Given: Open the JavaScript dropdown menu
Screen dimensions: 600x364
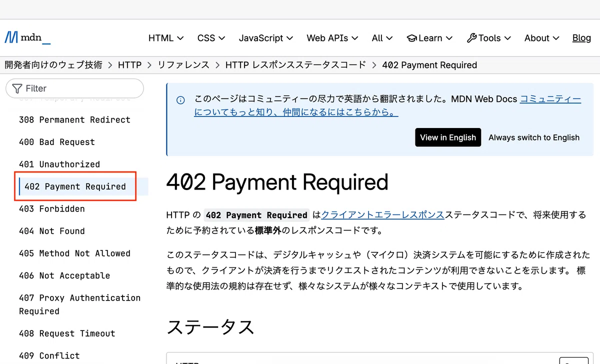Looking at the screenshot, I should pos(266,38).
